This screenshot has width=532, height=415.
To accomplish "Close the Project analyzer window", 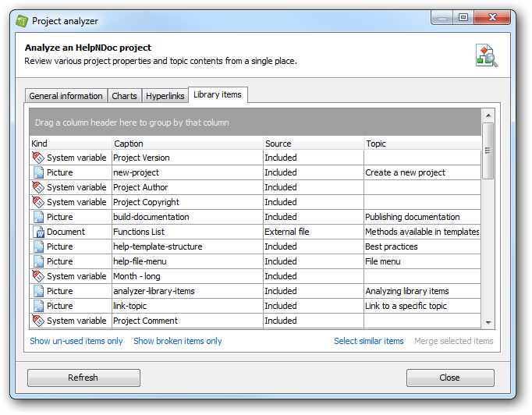I will pyautogui.click(x=492, y=17).
